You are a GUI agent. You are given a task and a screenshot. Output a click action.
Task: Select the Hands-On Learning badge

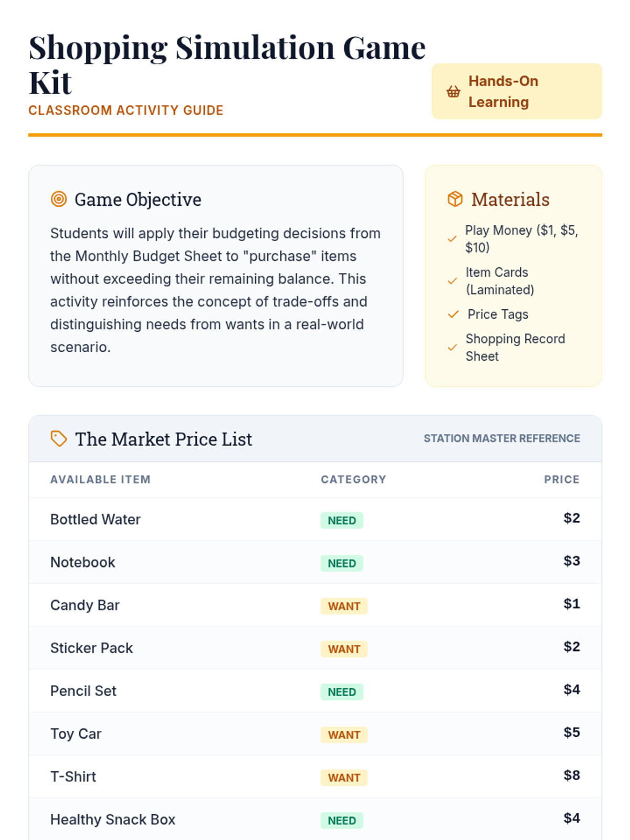coord(517,91)
